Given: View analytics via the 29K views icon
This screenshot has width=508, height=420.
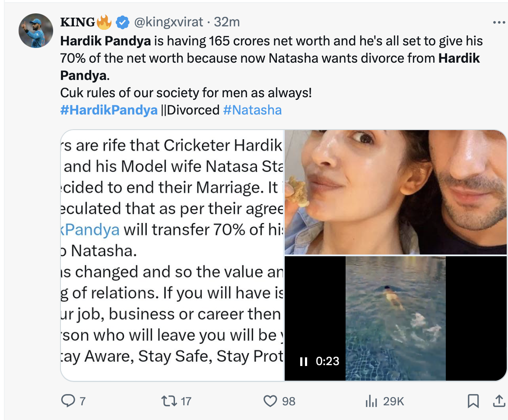Looking at the screenshot, I should 371,401.
